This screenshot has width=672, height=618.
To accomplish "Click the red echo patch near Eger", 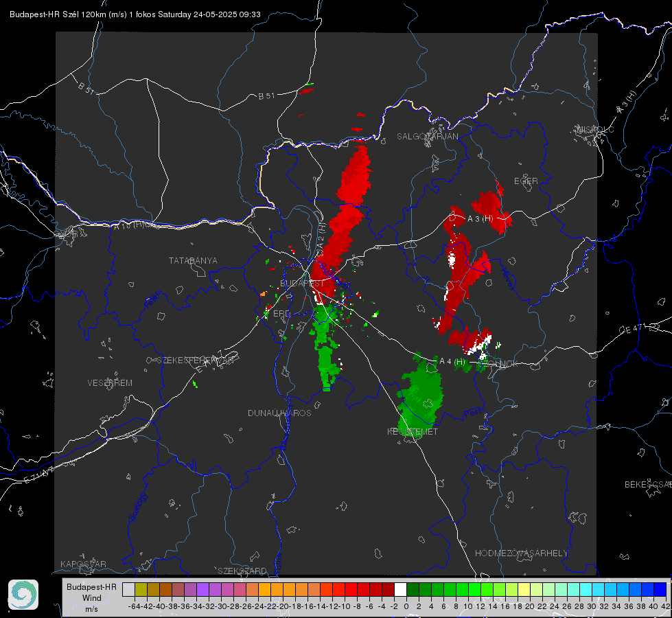I will [x=491, y=208].
